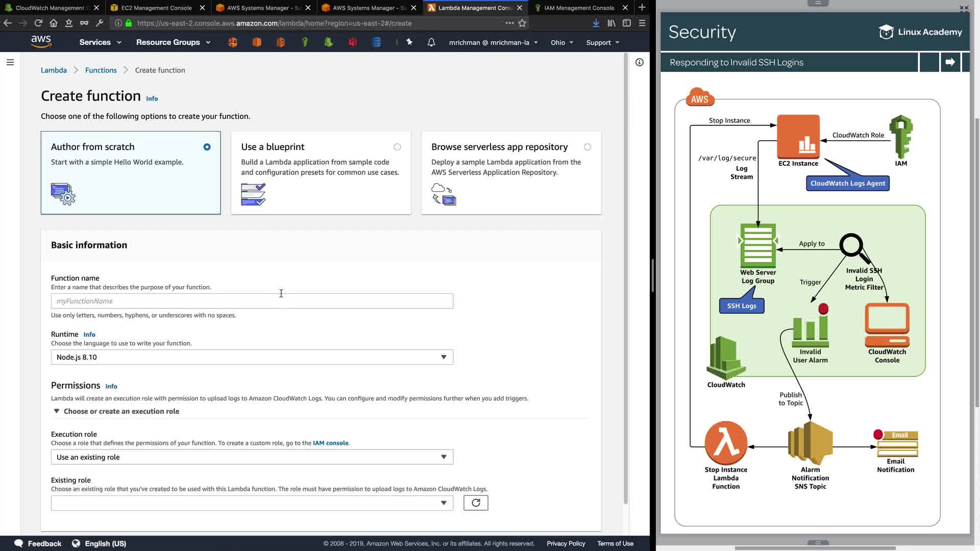Open the Execution role dropdown
The width and height of the screenshot is (980, 551).
tap(252, 457)
